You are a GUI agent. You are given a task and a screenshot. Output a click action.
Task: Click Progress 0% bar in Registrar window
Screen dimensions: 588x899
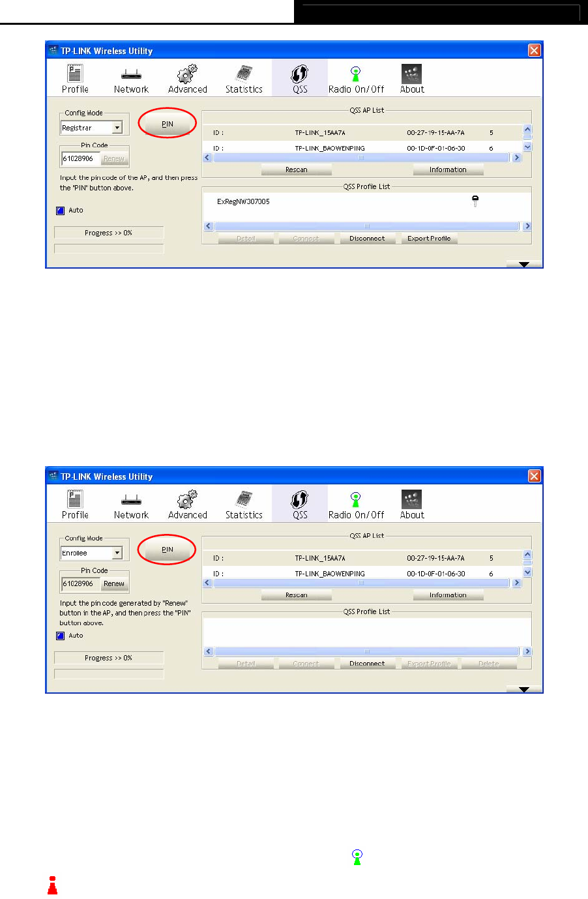[109, 233]
